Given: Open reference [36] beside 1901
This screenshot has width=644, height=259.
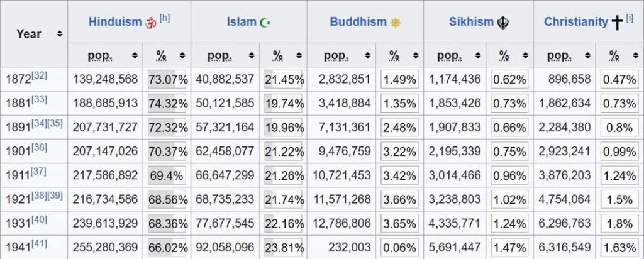Looking at the screenshot, I should pos(40,148).
